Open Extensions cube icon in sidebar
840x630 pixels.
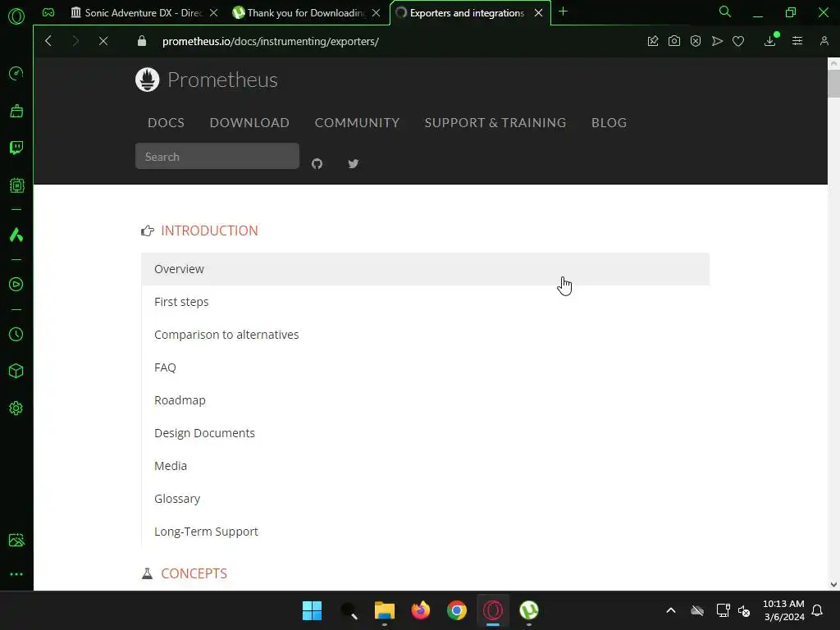[16, 372]
